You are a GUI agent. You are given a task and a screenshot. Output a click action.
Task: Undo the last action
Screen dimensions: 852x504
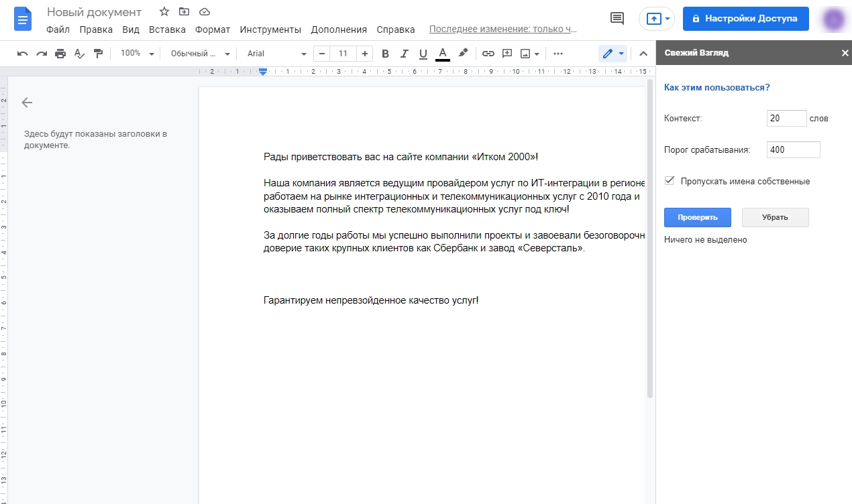pos(23,54)
